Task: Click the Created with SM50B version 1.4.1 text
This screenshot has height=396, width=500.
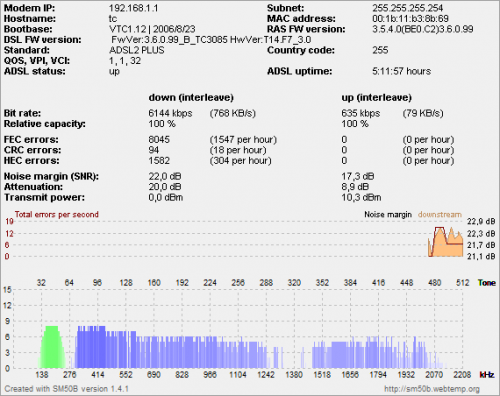Action: 66,389
